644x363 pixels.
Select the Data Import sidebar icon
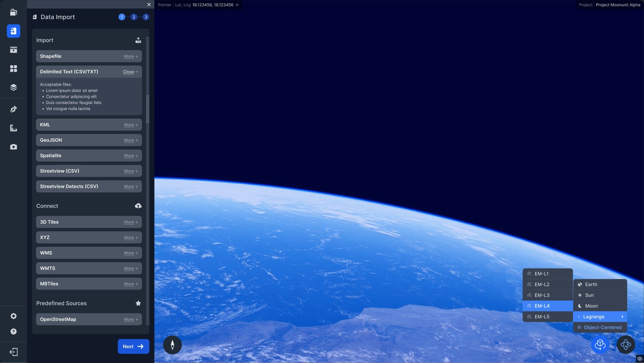pos(13,31)
